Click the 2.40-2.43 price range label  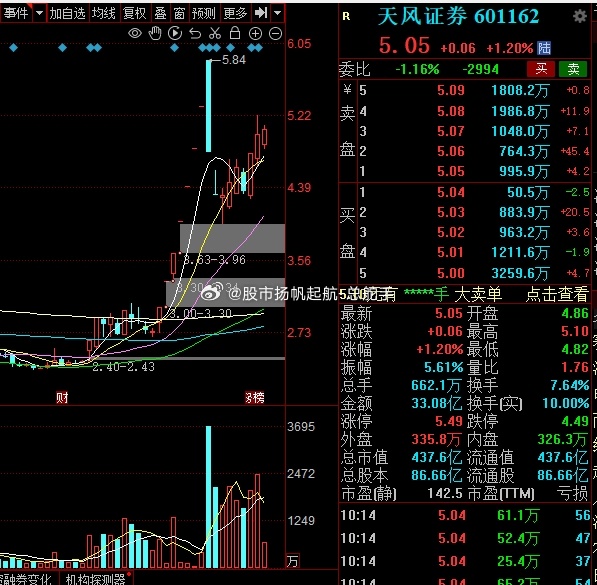(x=123, y=367)
